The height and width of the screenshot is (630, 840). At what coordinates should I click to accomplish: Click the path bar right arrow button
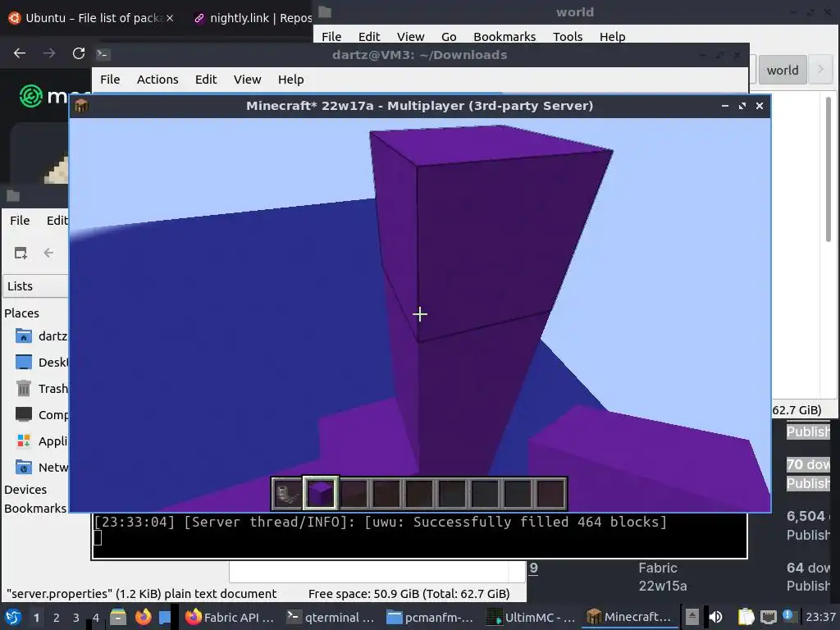pyautogui.click(x=820, y=70)
